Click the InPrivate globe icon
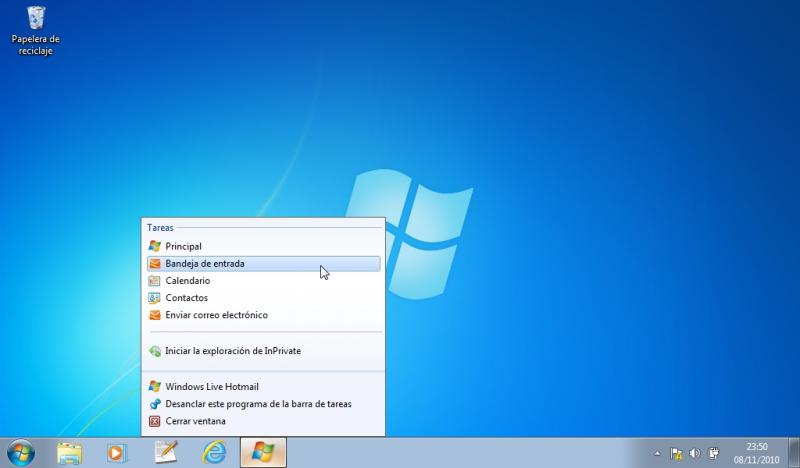 coord(155,351)
